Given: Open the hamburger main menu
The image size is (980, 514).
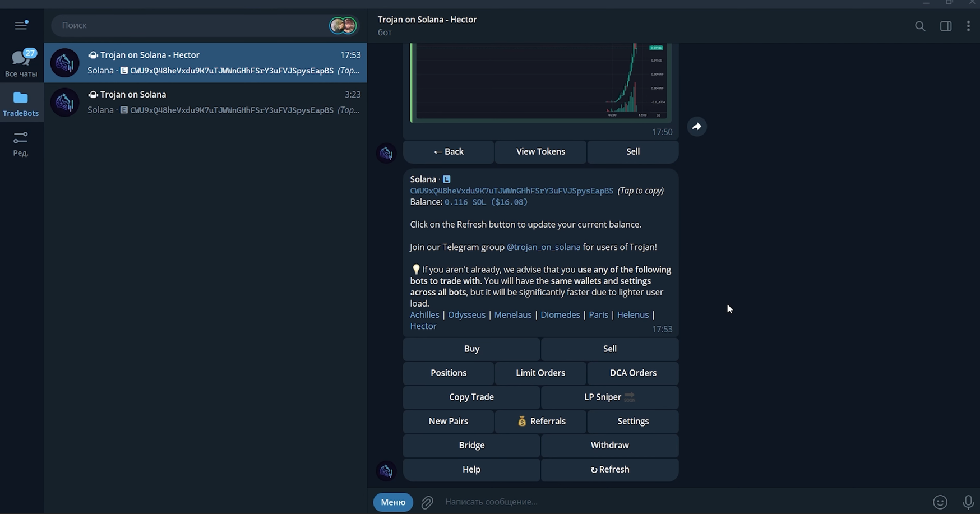Looking at the screenshot, I should (x=21, y=25).
